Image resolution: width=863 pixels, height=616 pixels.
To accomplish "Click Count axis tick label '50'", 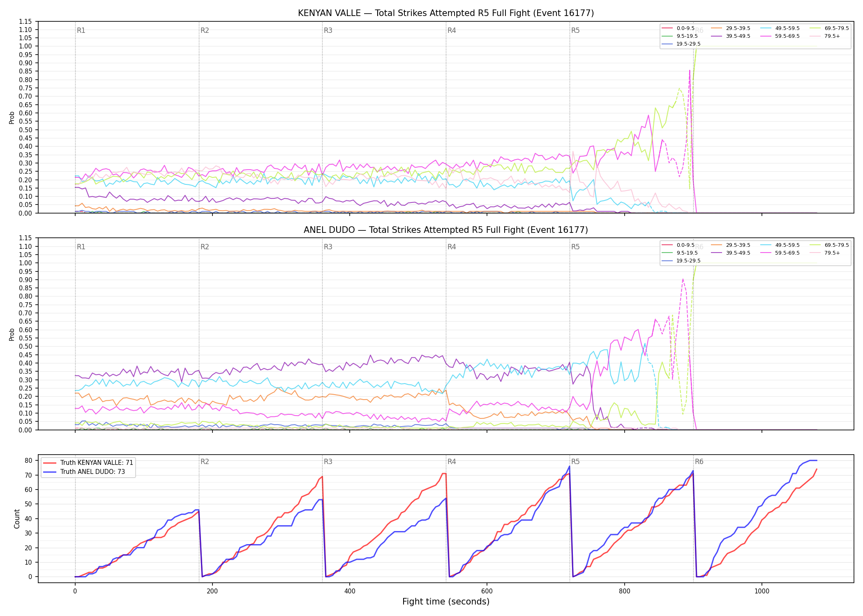I will click(x=28, y=504).
